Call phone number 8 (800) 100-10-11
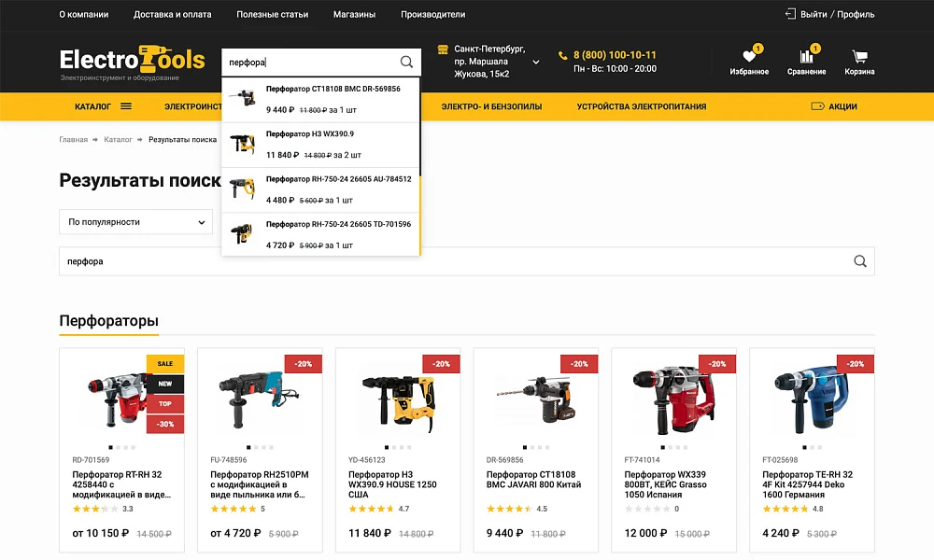Screen dimensions: 934x560 [x=615, y=55]
